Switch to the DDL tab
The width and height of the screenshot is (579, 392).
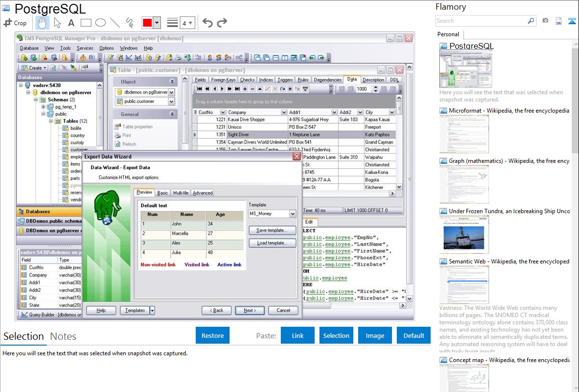(x=394, y=80)
